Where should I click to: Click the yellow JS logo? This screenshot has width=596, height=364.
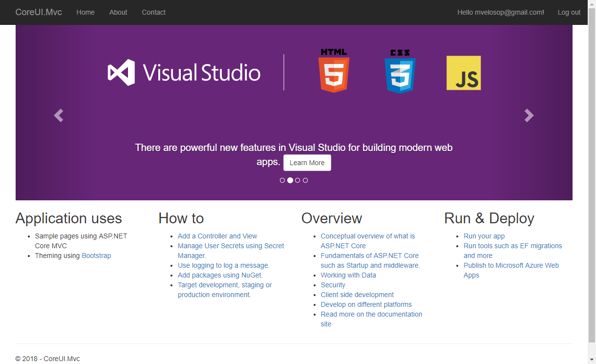[x=464, y=73]
